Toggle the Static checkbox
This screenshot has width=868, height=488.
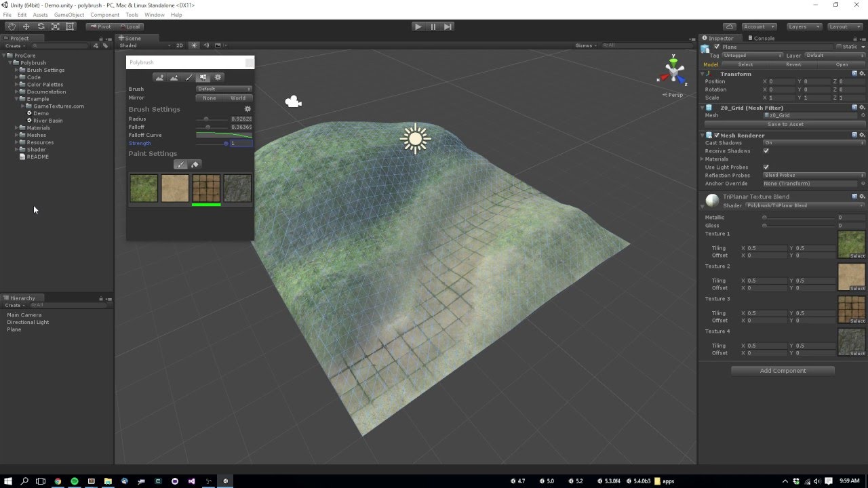pos(838,47)
